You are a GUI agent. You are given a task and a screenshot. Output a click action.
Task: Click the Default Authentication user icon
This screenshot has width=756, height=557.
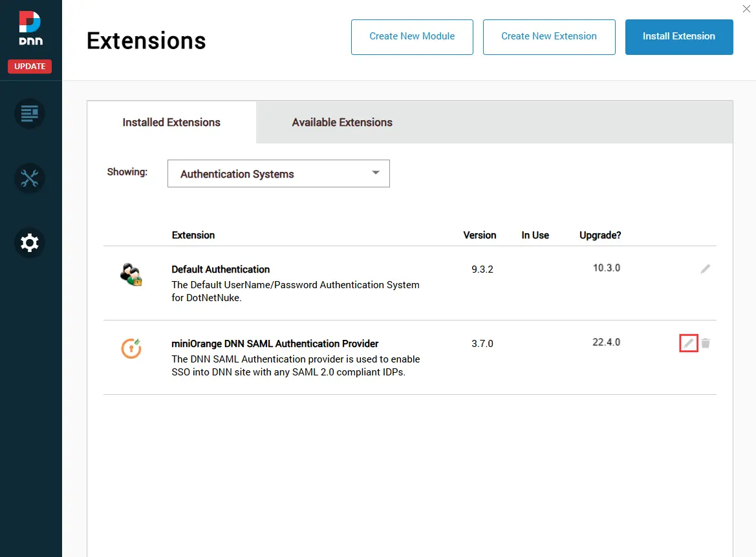[x=131, y=275]
